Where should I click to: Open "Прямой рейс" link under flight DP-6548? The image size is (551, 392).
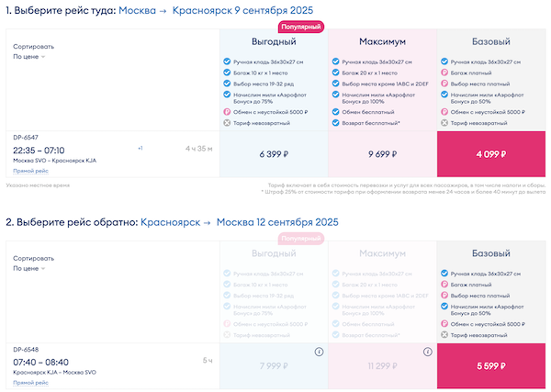coord(30,382)
